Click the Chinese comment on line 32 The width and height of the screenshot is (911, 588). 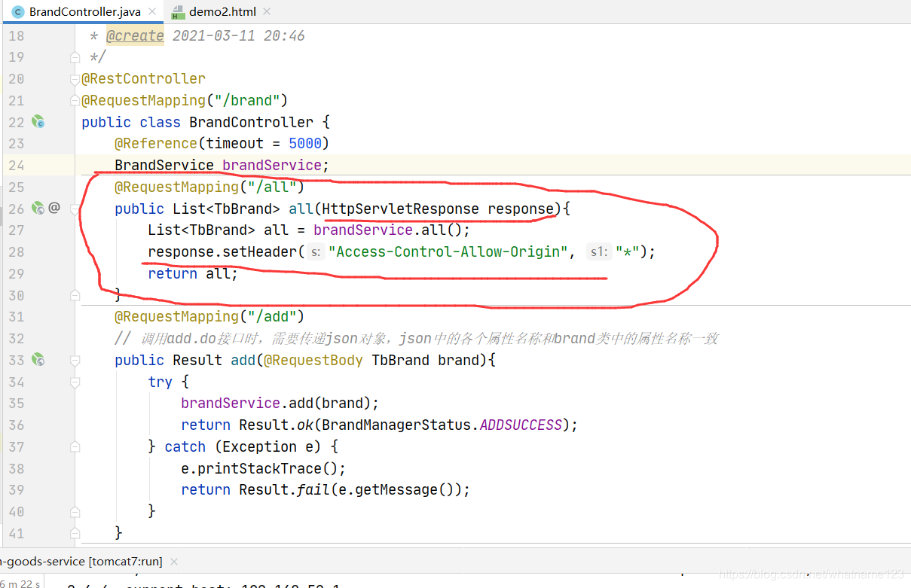click(x=416, y=338)
